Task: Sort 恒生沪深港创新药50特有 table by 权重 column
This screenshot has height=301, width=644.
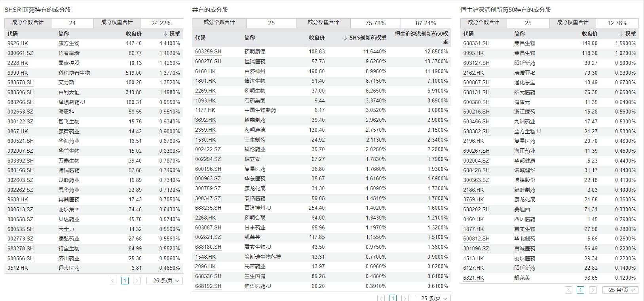Action: (627, 34)
